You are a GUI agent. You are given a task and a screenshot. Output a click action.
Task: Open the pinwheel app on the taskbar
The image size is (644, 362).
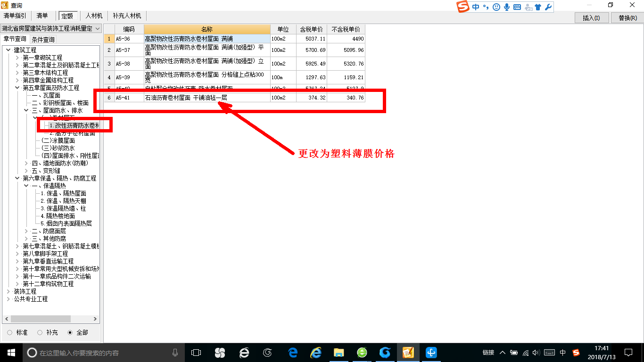click(220, 353)
